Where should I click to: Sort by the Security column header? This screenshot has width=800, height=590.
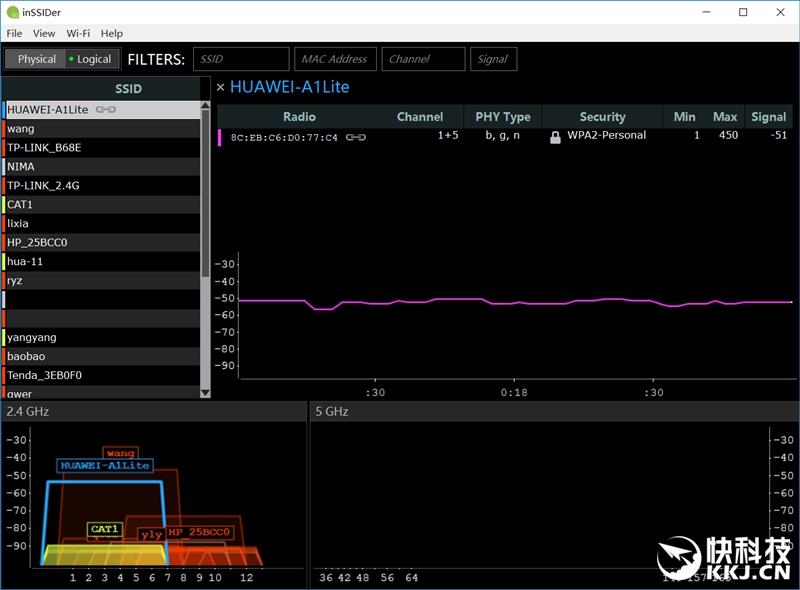tap(602, 117)
